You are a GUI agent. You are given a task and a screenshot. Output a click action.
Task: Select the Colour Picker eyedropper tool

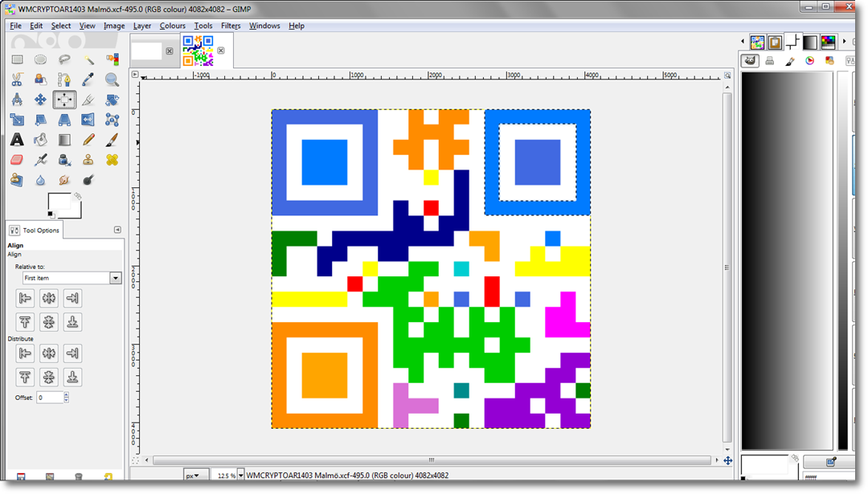(x=88, y=80)
